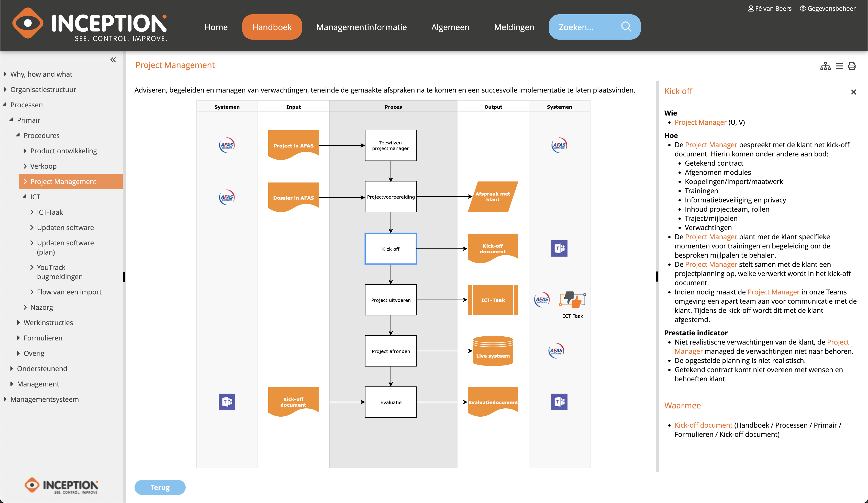Click the organization chart view icon
Viewport: 868px width, 503px height.
(825, 66)
